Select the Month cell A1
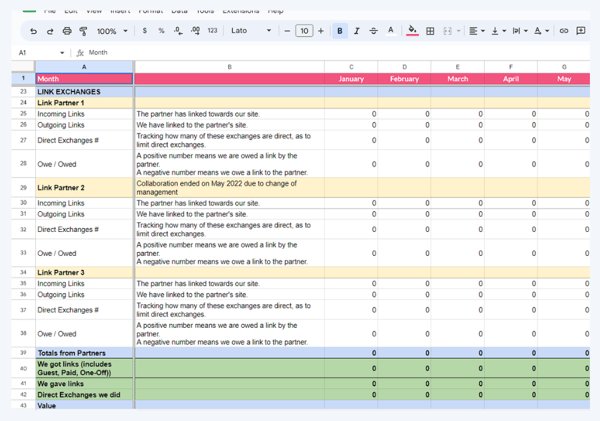 (84, 79)
